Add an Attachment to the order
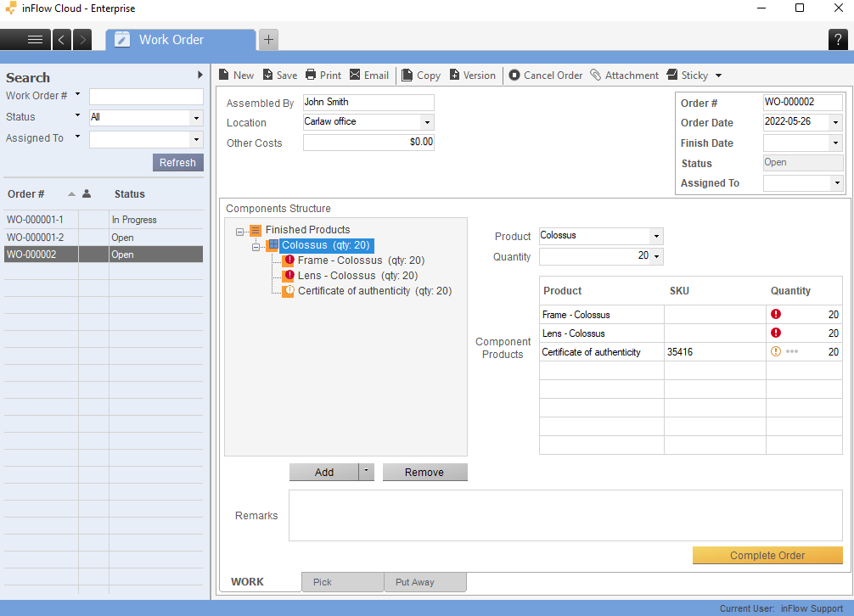This screenshot has height=616, width=854. coord(625,76)
